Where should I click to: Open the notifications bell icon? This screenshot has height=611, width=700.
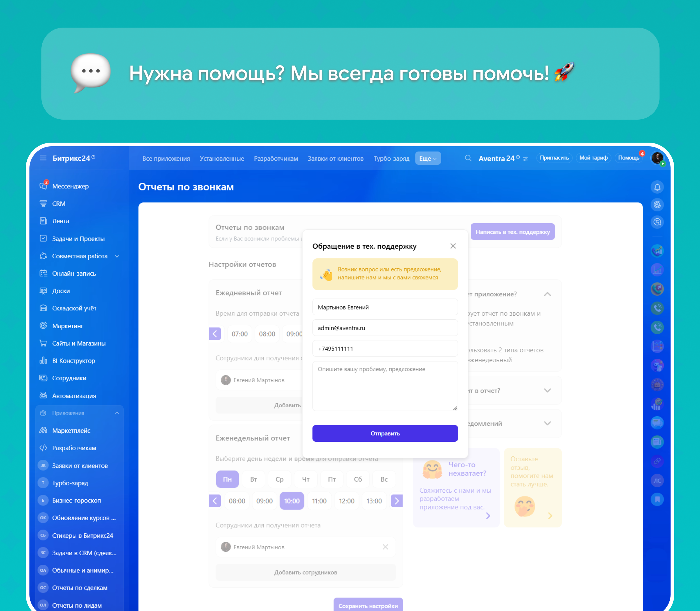click(657, 187)
